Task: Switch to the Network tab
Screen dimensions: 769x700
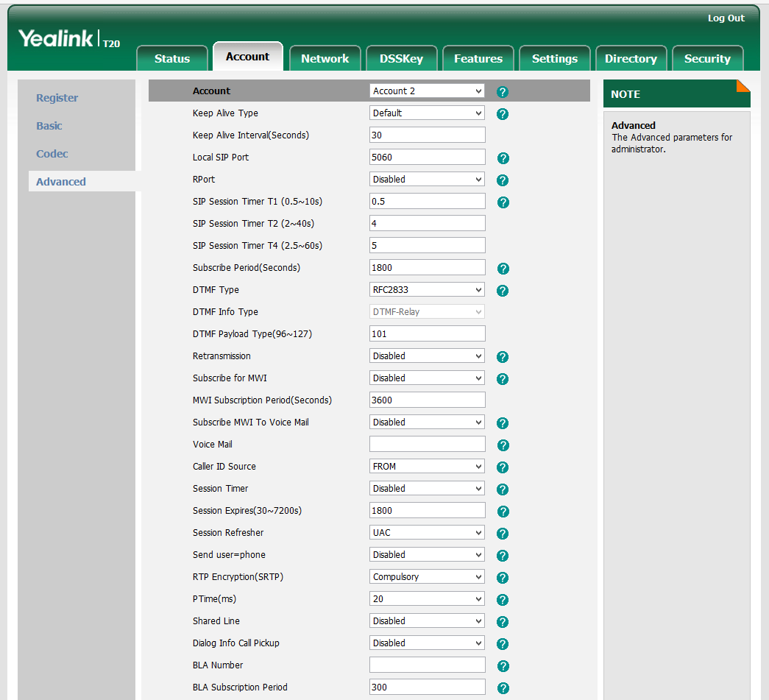Action: click(325, 59)
